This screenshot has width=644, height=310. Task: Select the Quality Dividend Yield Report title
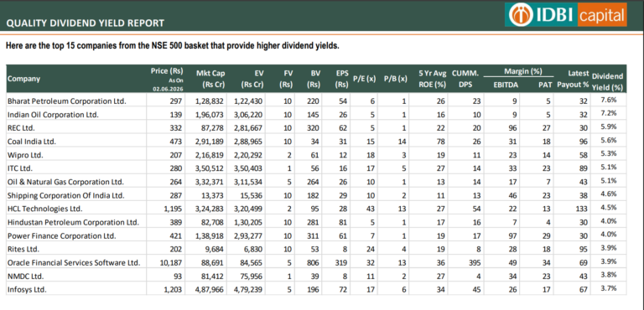tap(85, 23)
